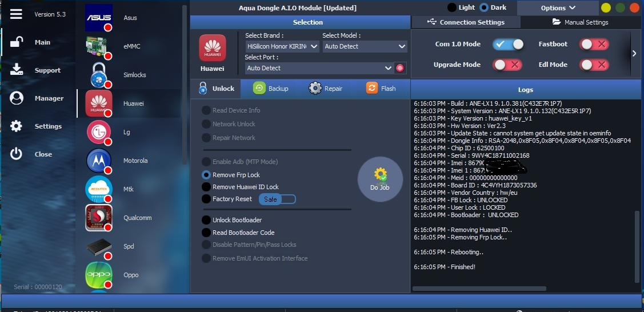Click the Close power icon
This screenshot has height=312, width=644.
tap(16, 154)
